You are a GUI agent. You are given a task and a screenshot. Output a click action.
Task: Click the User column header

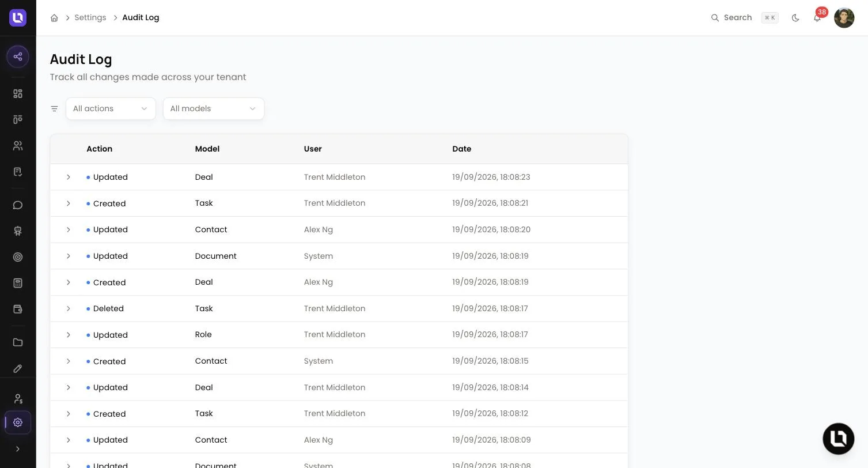(x=313, y=149)
